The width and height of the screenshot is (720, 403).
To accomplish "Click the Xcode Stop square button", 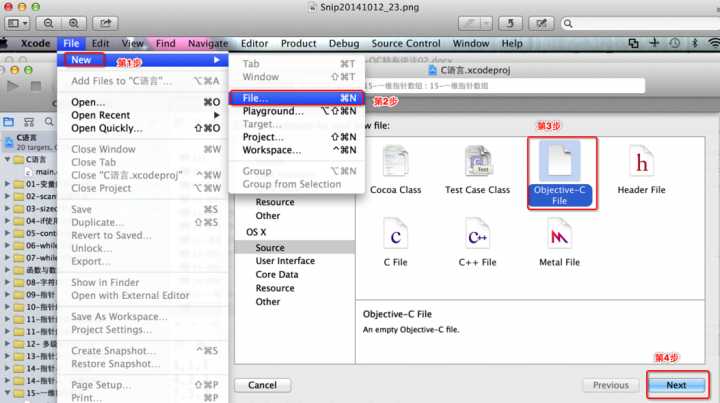I will point(36,86).
